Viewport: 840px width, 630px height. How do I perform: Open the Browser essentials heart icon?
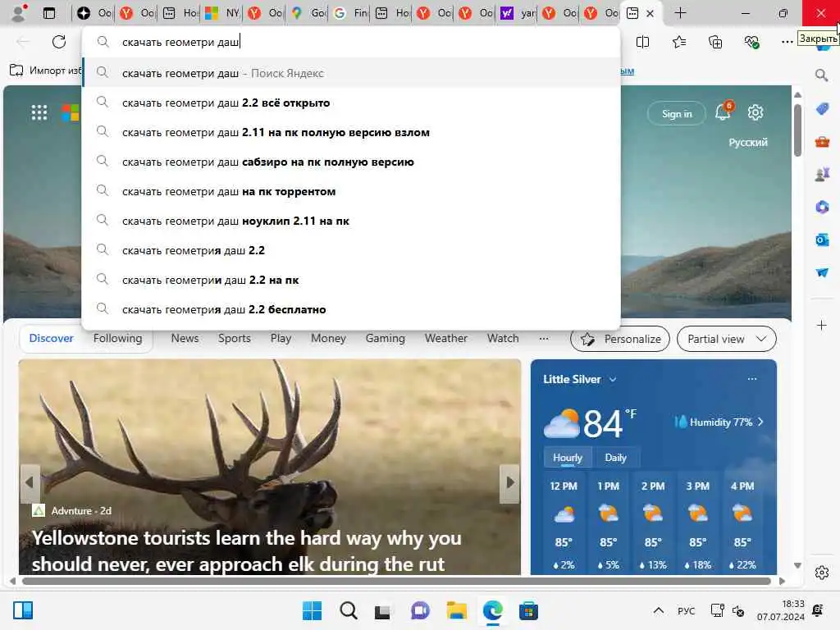pyautogui.click(x=751, y=42)
